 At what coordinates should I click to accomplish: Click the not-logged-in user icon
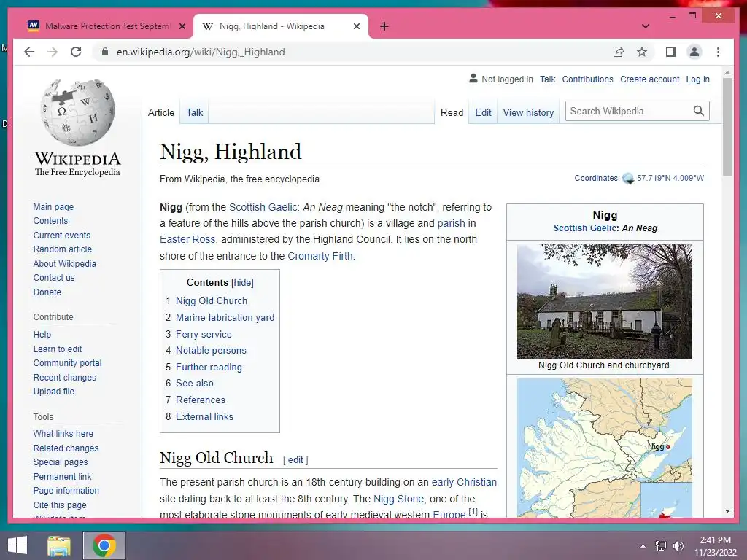coord(473,79)
